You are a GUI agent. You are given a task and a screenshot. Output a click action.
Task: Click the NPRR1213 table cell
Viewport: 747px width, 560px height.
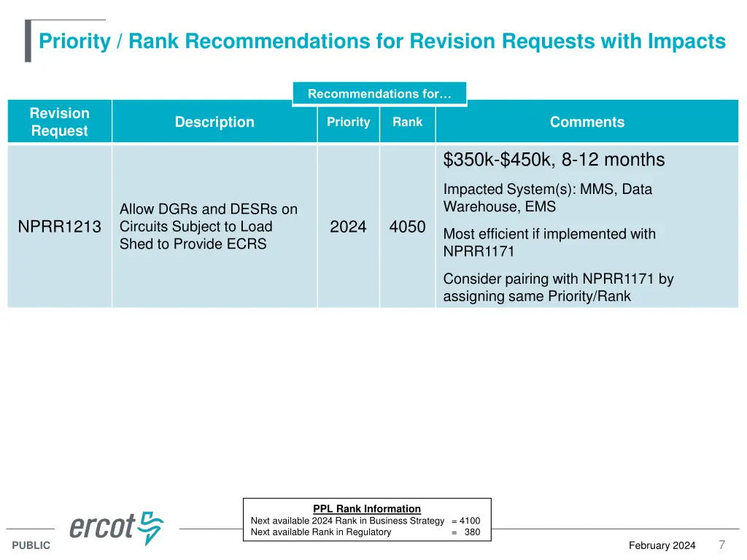click(x=60, y=226)
